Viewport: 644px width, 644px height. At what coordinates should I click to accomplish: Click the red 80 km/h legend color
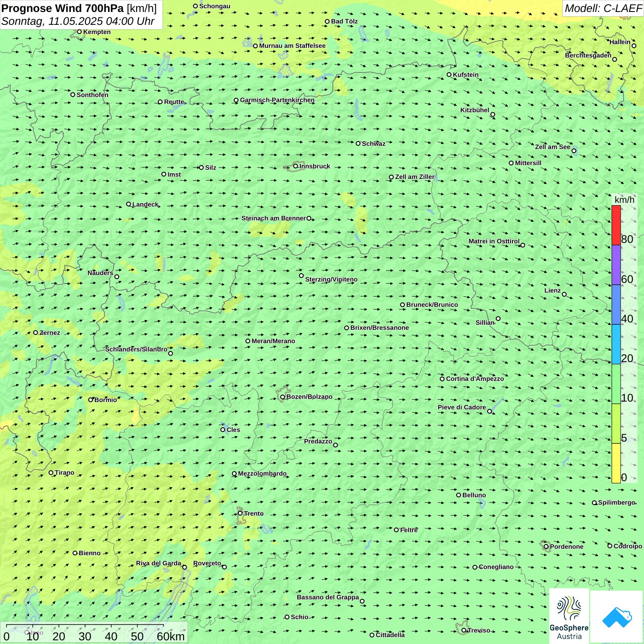tap(616, 225)
